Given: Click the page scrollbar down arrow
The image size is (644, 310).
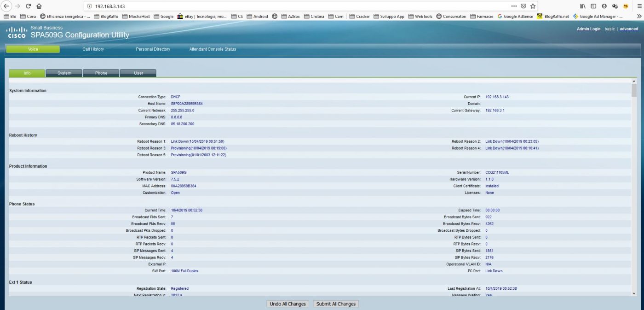Looking at the screenshot, I should coord(634,293).
